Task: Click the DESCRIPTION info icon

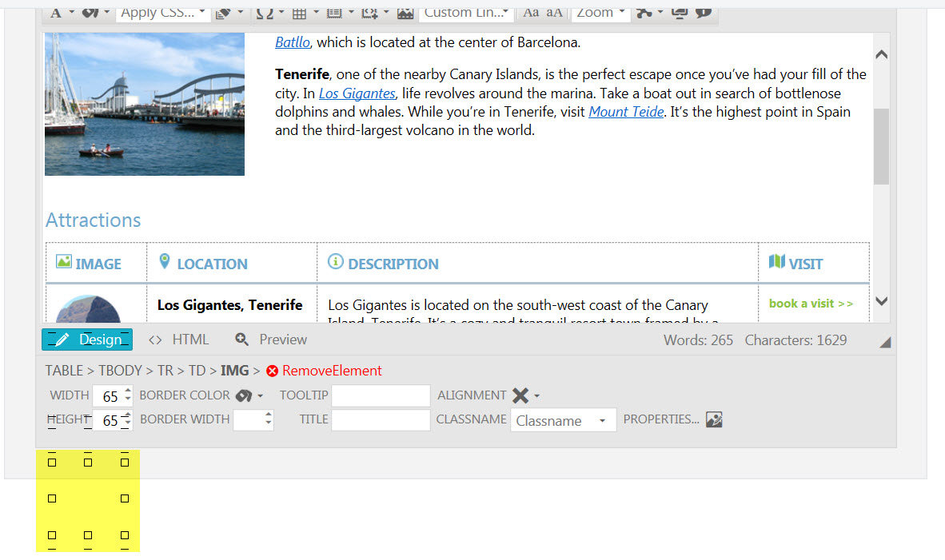Action: click(336, 261)
